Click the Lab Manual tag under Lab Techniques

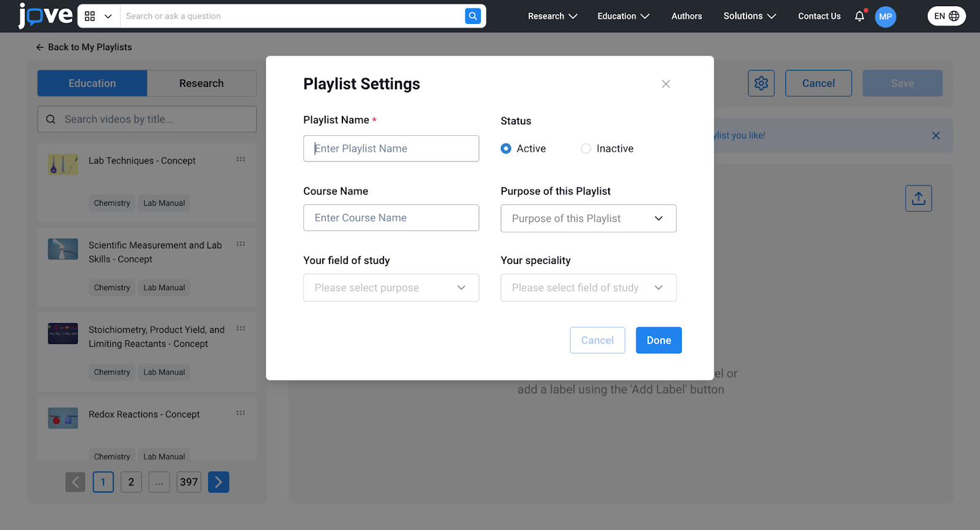coord(164,203)
